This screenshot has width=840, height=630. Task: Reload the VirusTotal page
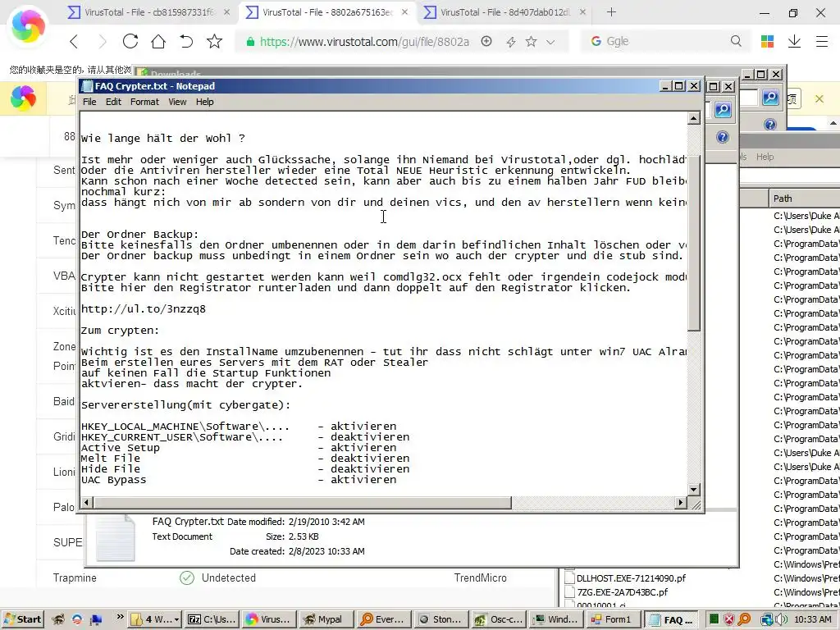pyautogui.click(x=130, y=41)
